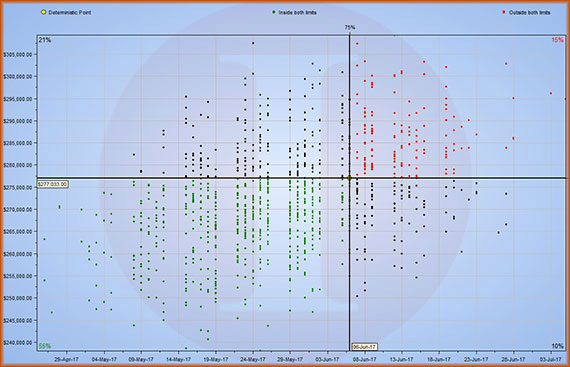Select the Outside both limits legend label
The height and width of the screenshot is (367, 570).
[529, 13]
